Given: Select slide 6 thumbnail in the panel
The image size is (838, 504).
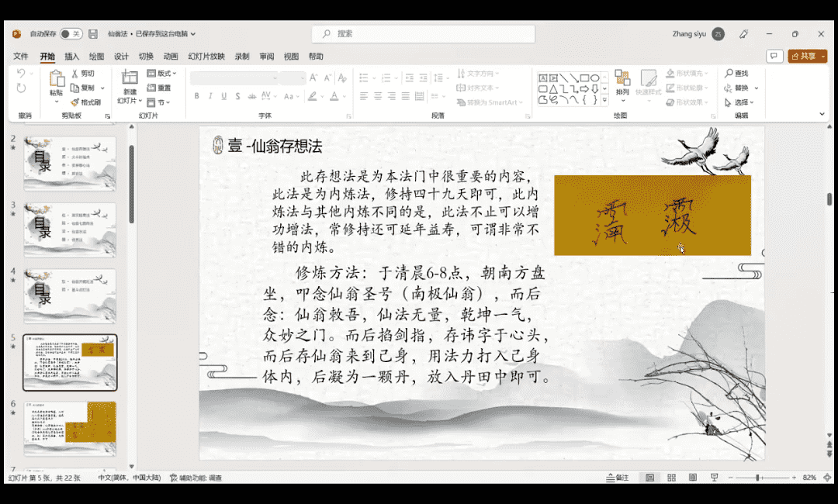Looking at the screenshot, I should tap(70, 428).
